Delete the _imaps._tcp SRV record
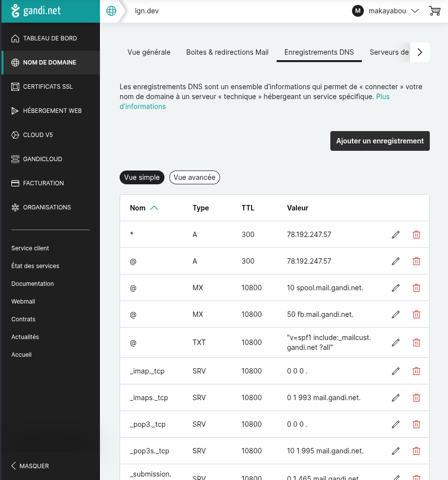 [x=416, y=398]
